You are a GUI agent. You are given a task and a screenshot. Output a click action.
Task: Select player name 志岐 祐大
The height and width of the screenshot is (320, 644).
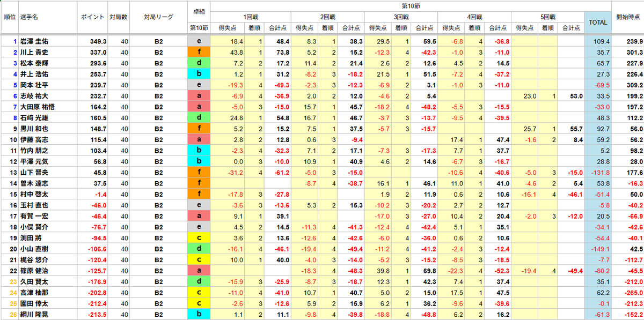(x=34, y=96)
